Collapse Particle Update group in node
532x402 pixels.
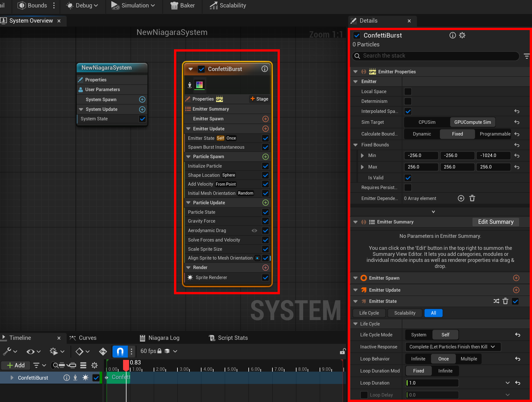tap(188, 203)
